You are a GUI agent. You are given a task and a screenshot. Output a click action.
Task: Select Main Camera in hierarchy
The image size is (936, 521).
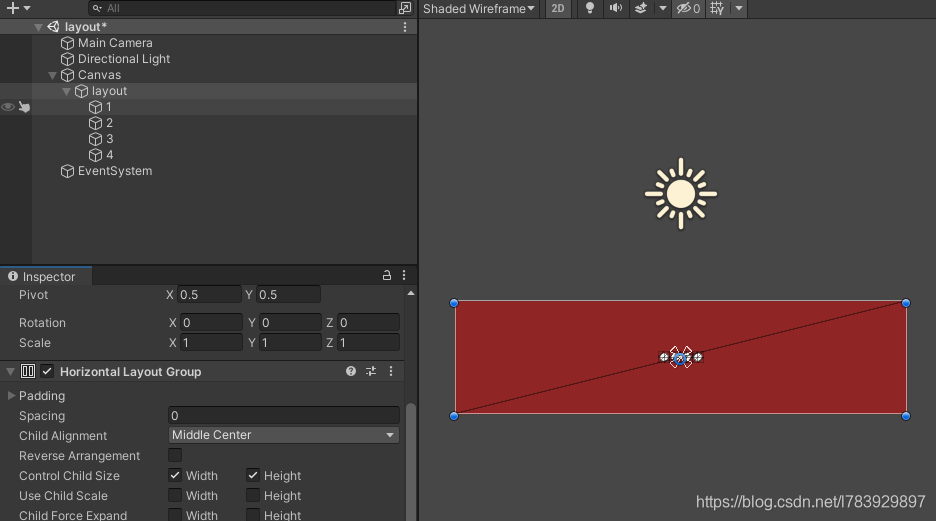[115, 43]
